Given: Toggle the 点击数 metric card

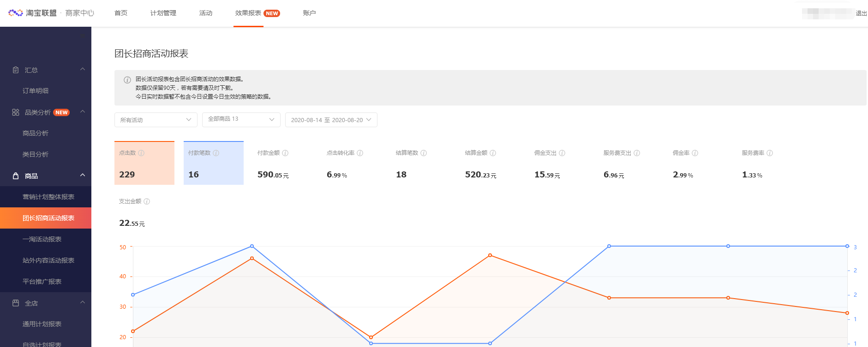Looking at the screenshot, I should pyautogui.click(x=144, y=163).
